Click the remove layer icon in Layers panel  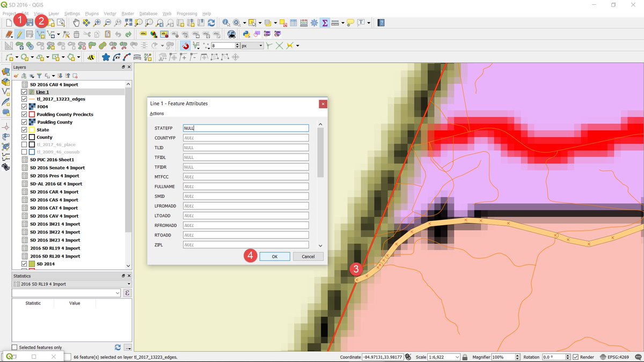click(75, 76)
